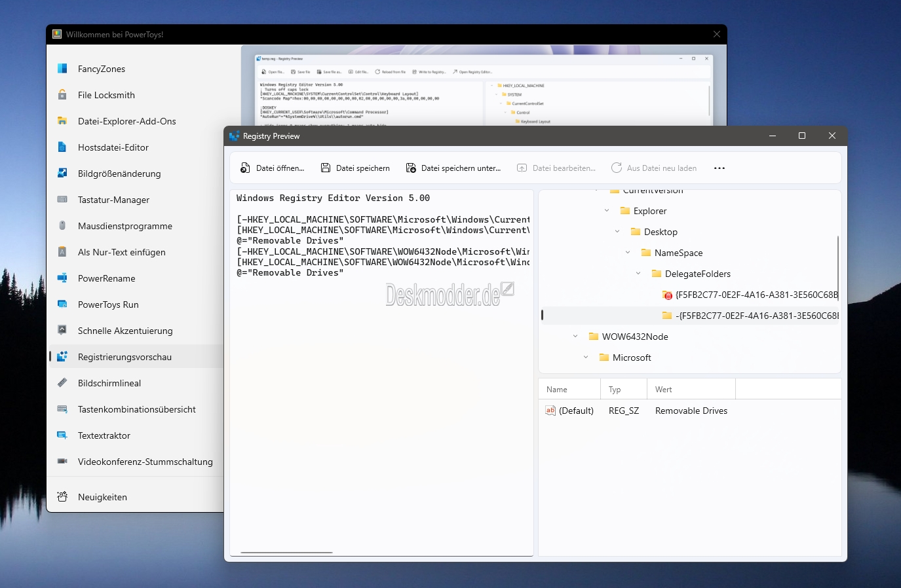901x588 pixels.
Task: Select the key with deleted icon {F5FB2C77
Action: (750, 295)
